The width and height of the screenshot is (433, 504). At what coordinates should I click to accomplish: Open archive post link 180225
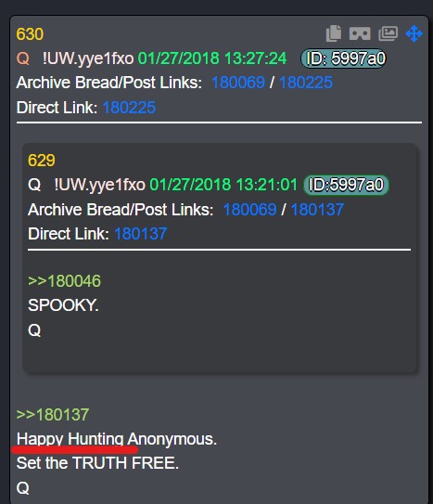coord(306,83)
